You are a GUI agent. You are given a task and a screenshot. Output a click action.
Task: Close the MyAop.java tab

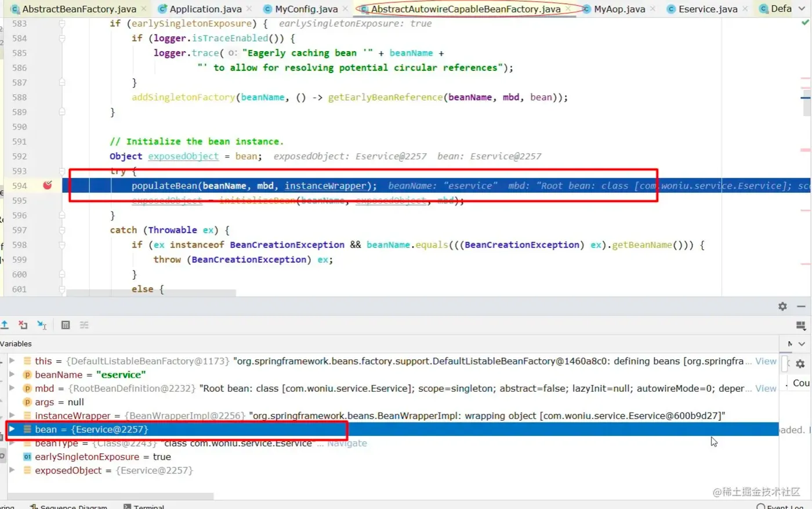(x=652, y=9)
